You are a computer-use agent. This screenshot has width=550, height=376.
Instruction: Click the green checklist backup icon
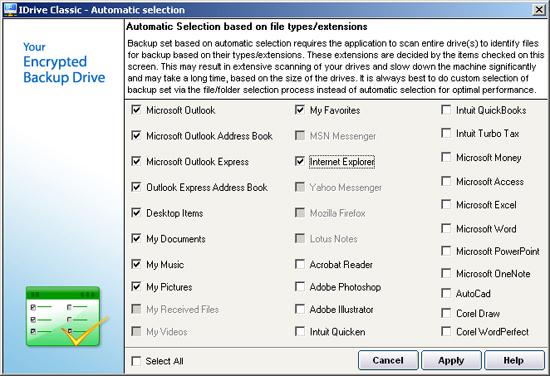[67, 316]
